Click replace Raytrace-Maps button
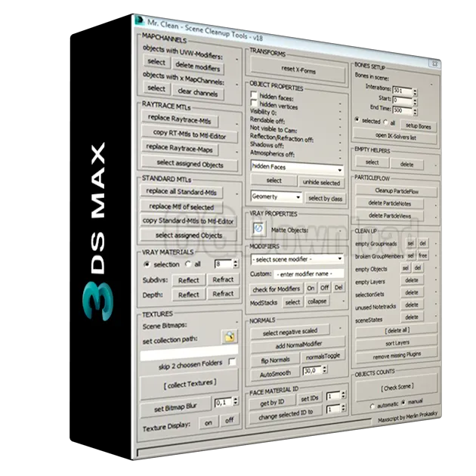The height and width of the screenshot is (476, 476). [x=179, y=148]
